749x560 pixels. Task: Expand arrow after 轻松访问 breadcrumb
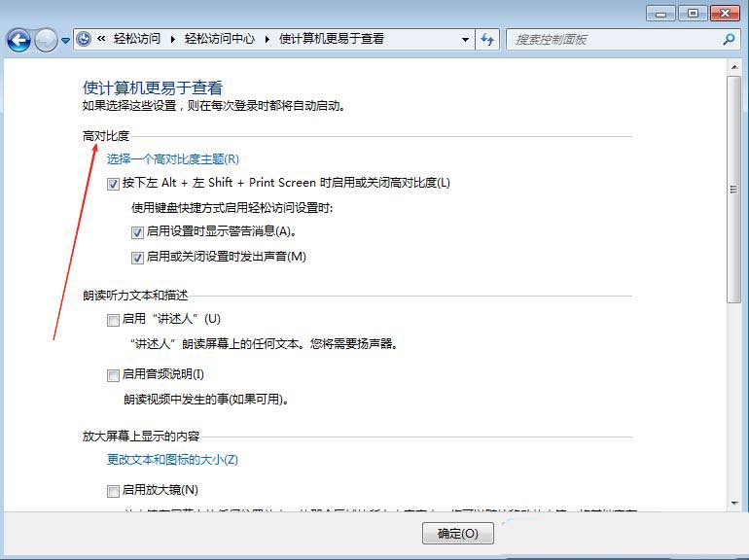(x=174, y=40)
